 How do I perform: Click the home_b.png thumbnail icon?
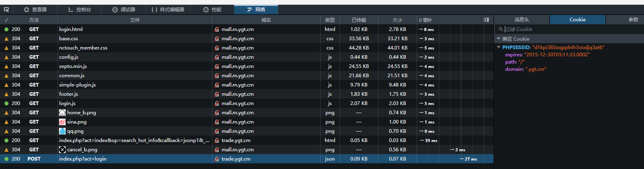[62, 113]
